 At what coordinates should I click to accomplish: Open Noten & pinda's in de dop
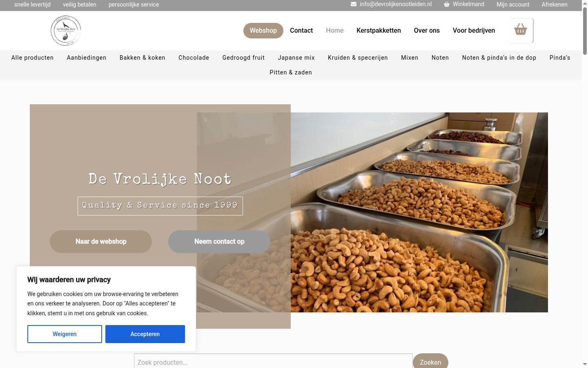click(x=499, y=58)
